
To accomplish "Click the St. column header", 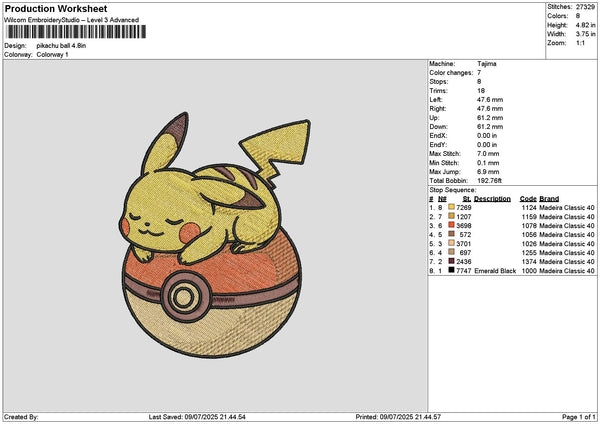I will (x=467, y=199).
